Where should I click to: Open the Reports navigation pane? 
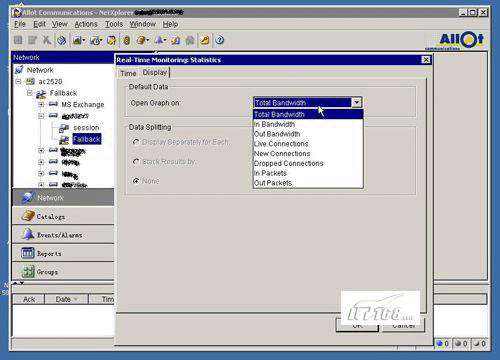point(63,253)
